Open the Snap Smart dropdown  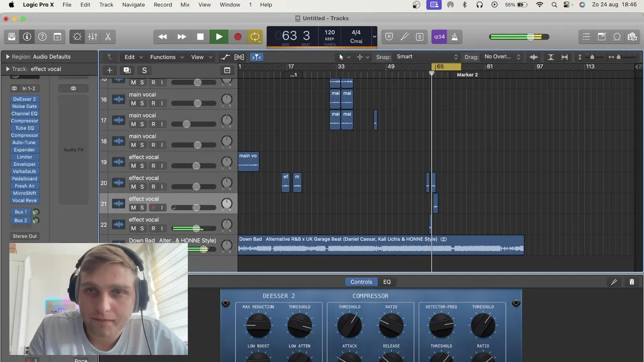(x=427, y=57)
